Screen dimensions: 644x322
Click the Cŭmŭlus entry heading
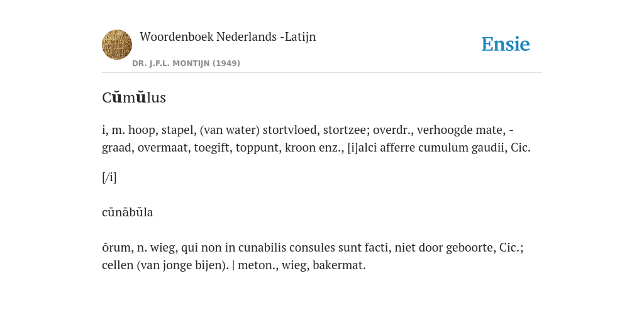134,97
